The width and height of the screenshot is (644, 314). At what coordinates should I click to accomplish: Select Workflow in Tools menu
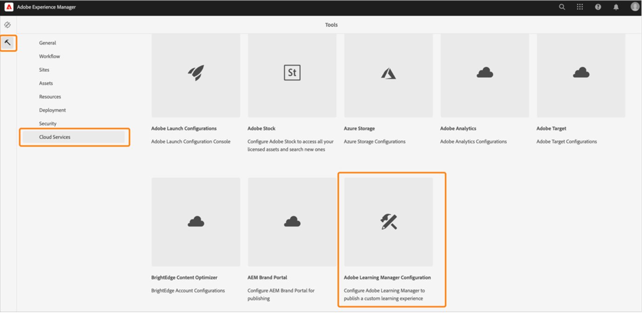[x=49, y=56]
